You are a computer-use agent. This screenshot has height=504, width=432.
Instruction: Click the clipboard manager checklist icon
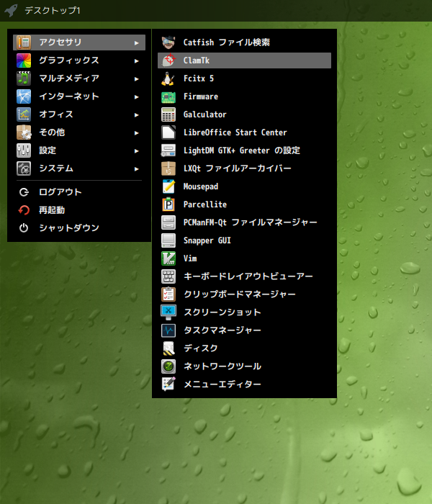point(168,294)
